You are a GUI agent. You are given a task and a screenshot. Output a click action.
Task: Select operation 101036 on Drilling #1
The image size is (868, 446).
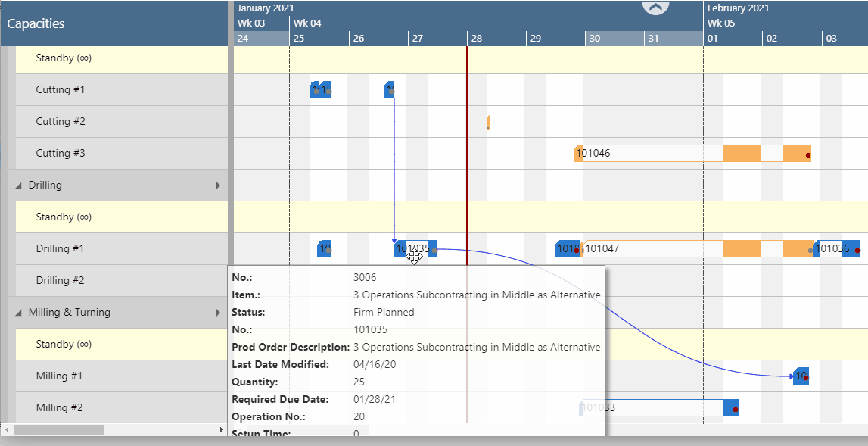[x=835, y=248]
